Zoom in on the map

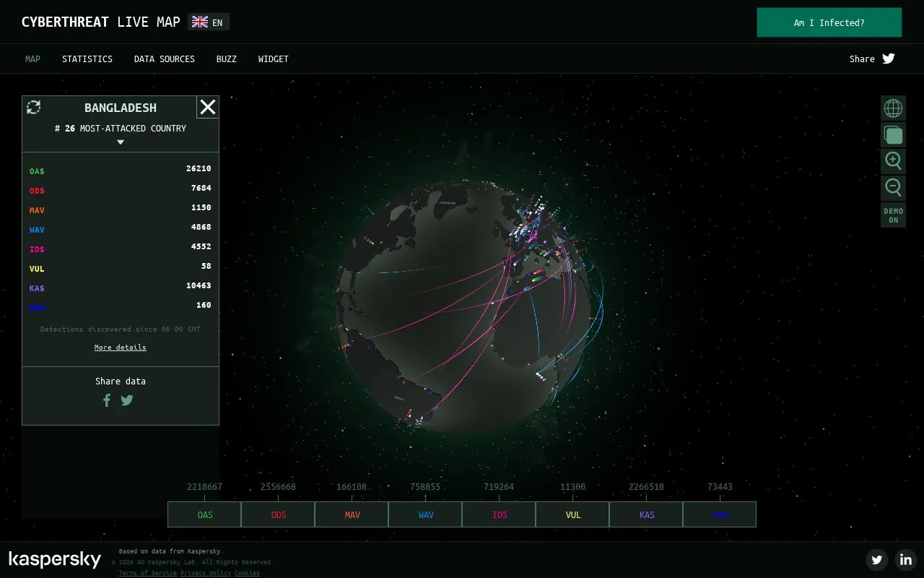pos(893,160)
